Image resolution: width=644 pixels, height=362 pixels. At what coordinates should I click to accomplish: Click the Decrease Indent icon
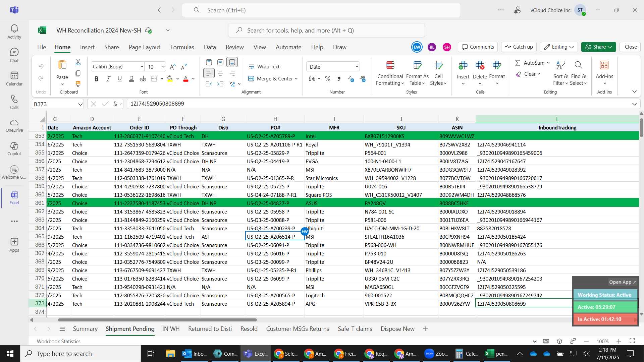tap(209, 84)
